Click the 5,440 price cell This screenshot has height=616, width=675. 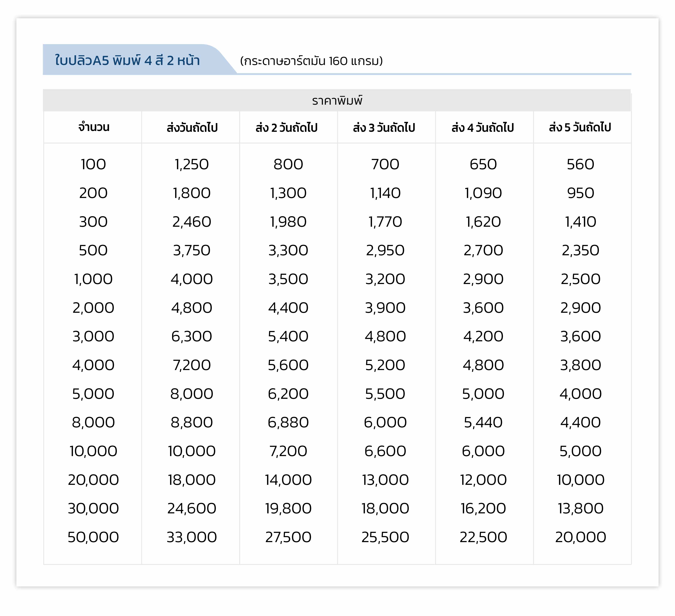483,422
